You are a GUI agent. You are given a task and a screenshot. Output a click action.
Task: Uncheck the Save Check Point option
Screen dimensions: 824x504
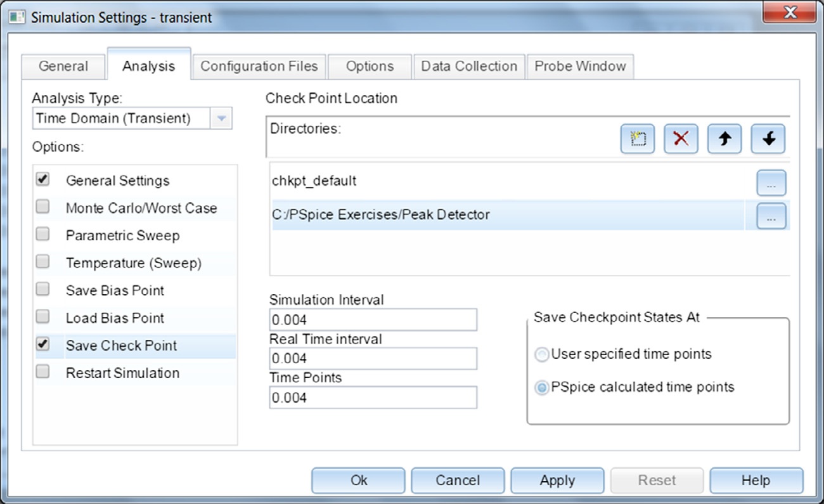[43, 345]
